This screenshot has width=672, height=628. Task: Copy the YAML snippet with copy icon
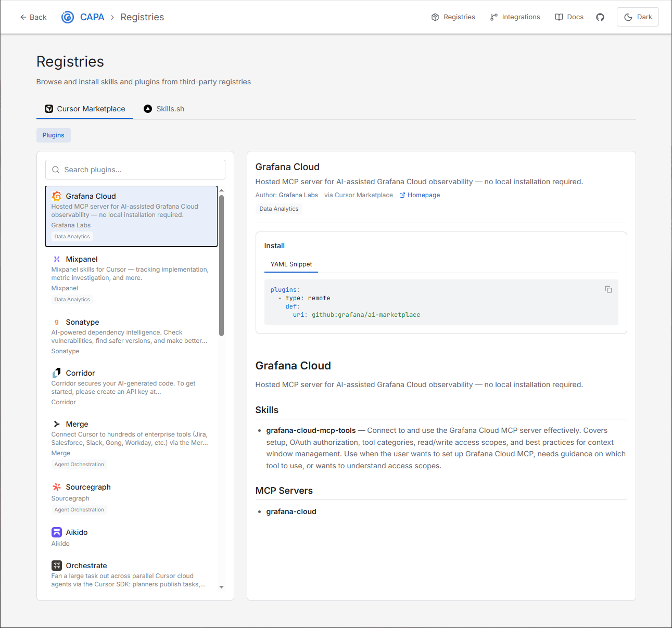[x=608, y=289]
